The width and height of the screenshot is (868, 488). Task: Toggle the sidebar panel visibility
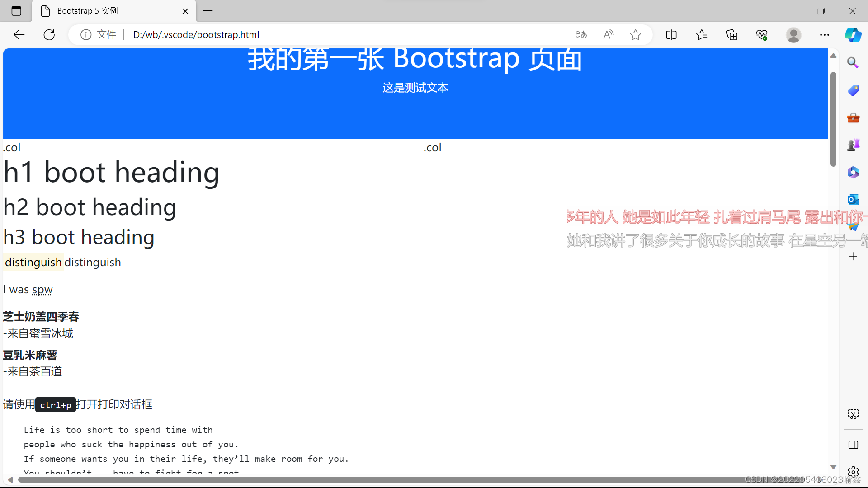tap(853, 445)
